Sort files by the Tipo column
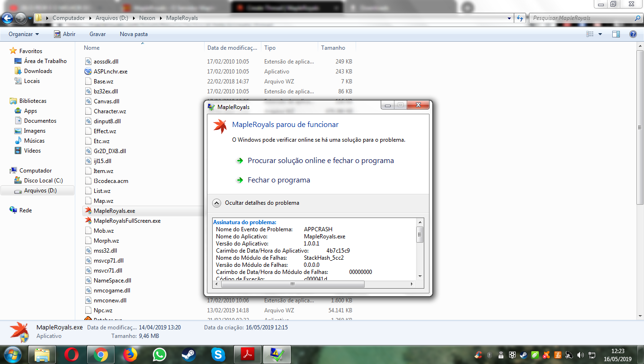The image size is (644, 364). [289, 48]
